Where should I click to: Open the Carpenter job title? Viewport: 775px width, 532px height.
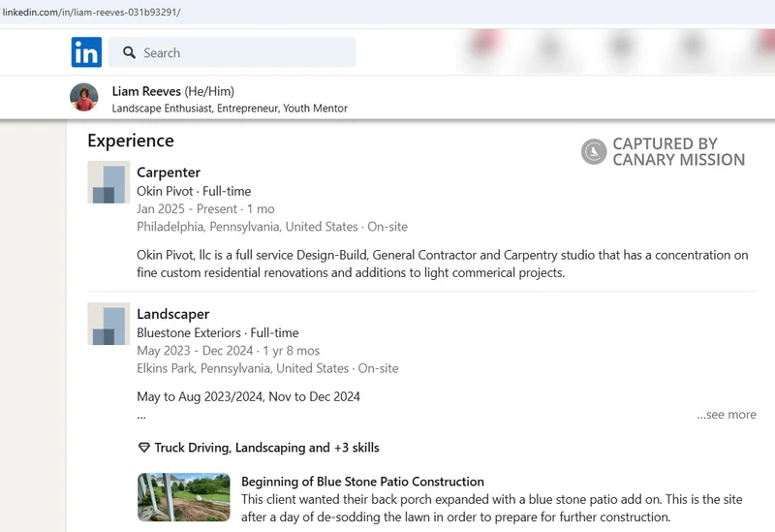pyautogui.click(x=169, y=172)
